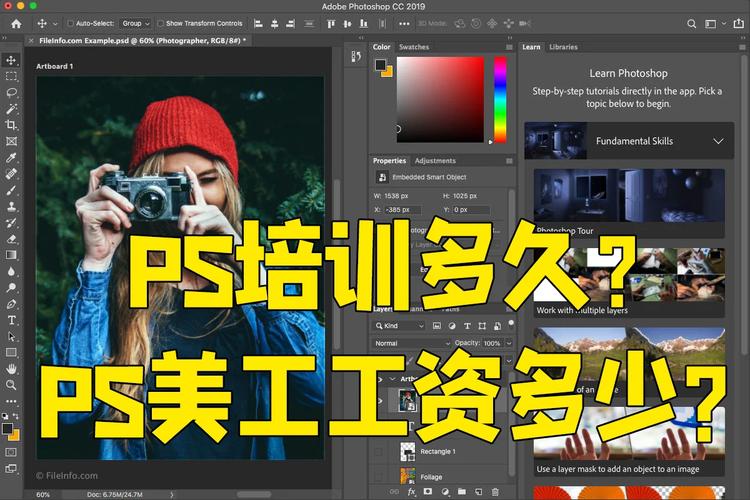The width and height of the screenshot is (750, 500).
Task: Select the Brush tool
Action: pyautogui.click(x=11, y=190)
